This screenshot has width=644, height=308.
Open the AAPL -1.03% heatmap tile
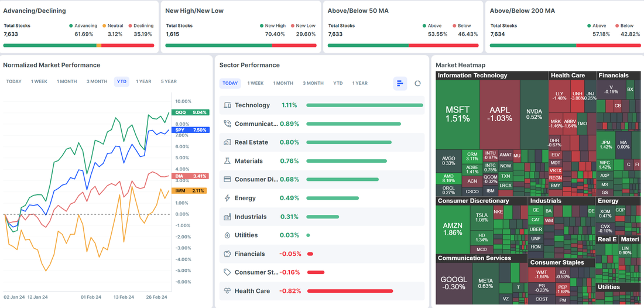tap(500, 115)
